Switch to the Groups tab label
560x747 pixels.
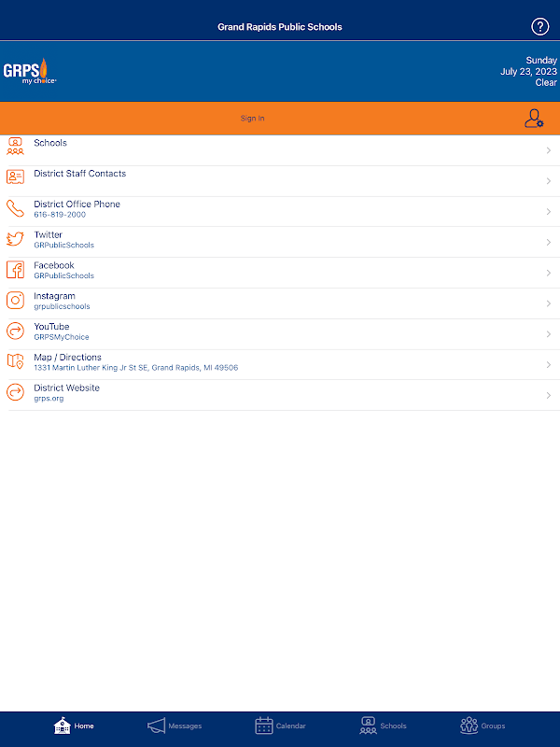coord(493,726)
